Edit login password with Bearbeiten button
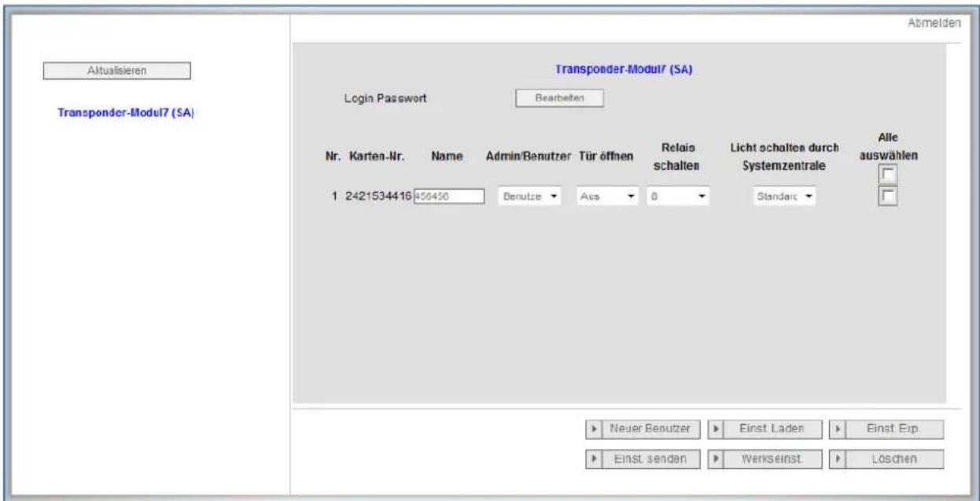Viewport: 980px width, 501px height. (559, 99)
